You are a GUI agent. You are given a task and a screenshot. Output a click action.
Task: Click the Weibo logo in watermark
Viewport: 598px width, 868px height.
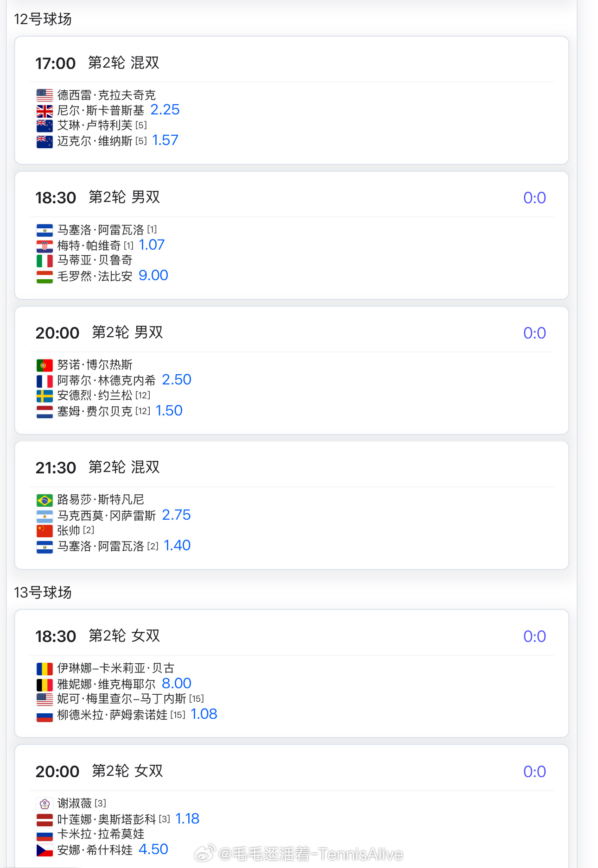204,853
